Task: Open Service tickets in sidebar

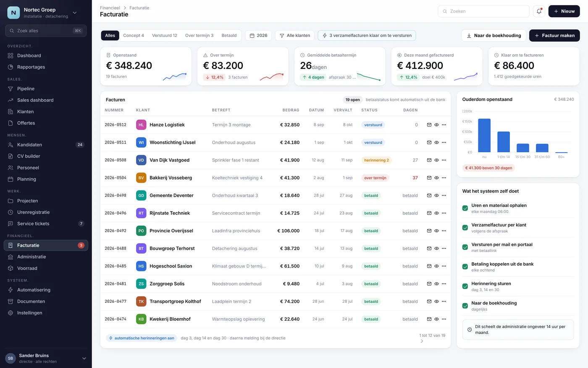Action: click(46, 224)
